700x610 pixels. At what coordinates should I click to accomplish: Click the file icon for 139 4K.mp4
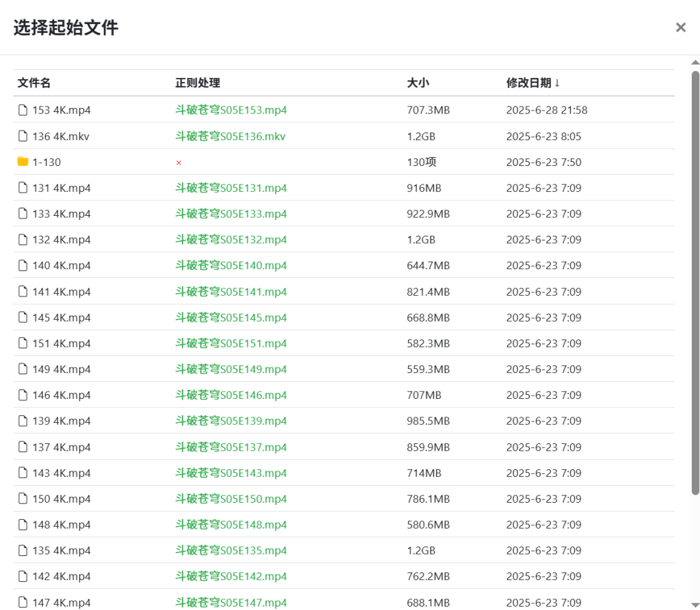tap(23, 421)
